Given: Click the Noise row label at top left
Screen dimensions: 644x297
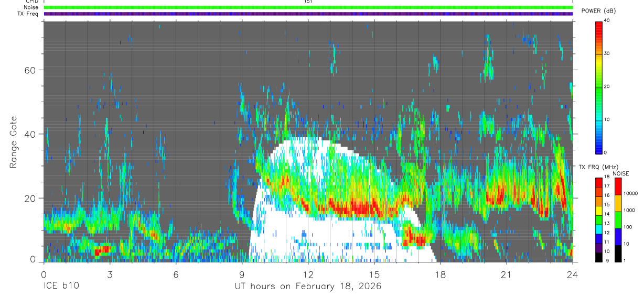Looking at the screenshot, I should point(31,7).
